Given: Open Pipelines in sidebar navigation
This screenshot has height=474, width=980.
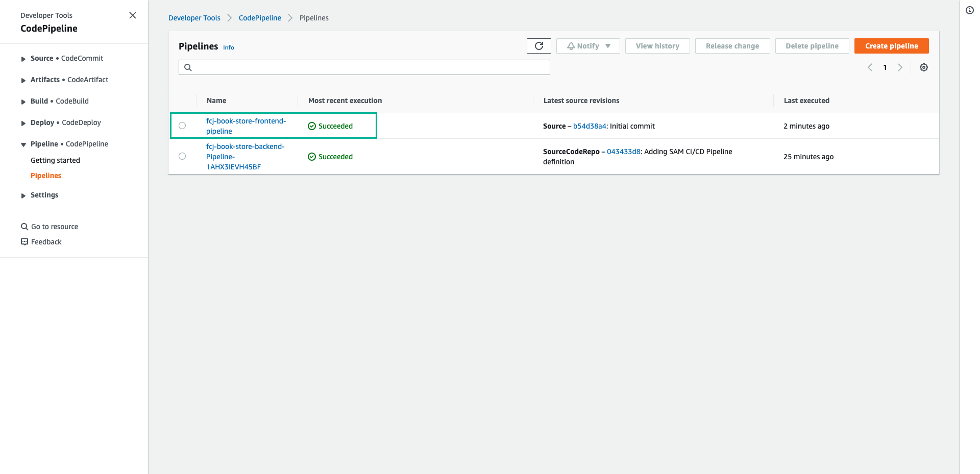Looking at the screenshot, I should coord(46,176).
